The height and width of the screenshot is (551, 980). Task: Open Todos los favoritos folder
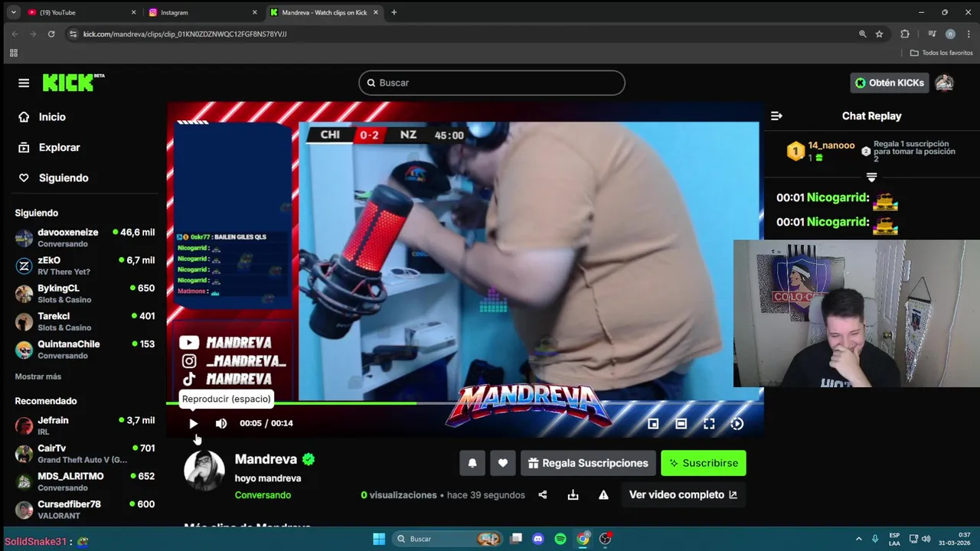click(942, 53)
